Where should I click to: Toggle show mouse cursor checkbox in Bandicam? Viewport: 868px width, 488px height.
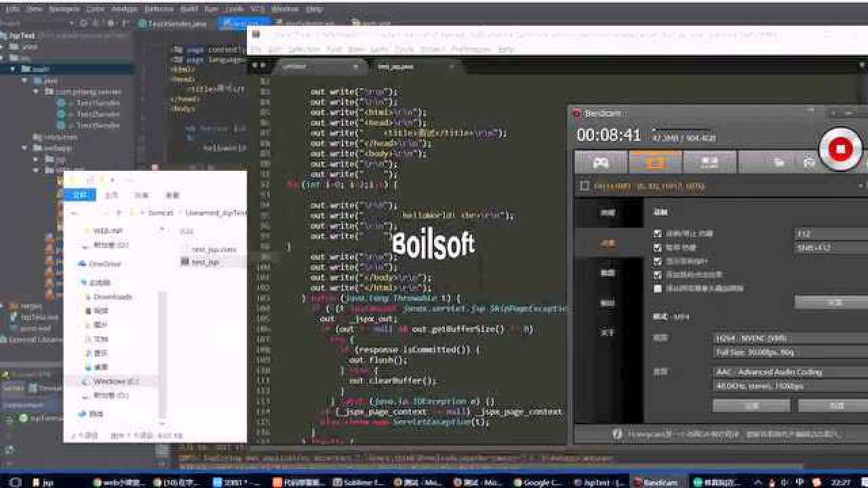pos(657,261)
